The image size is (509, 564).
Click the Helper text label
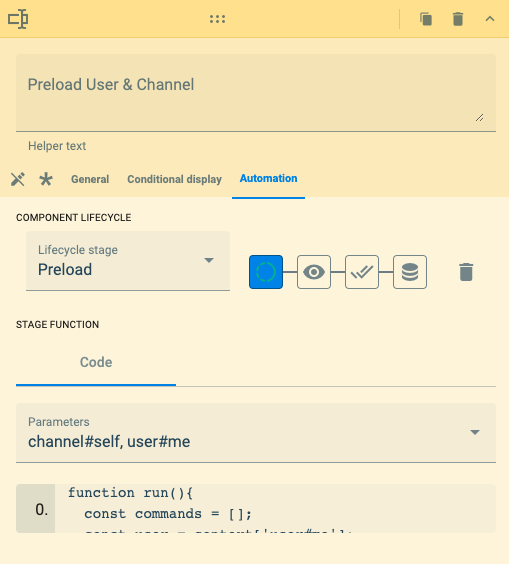(57, 146)
